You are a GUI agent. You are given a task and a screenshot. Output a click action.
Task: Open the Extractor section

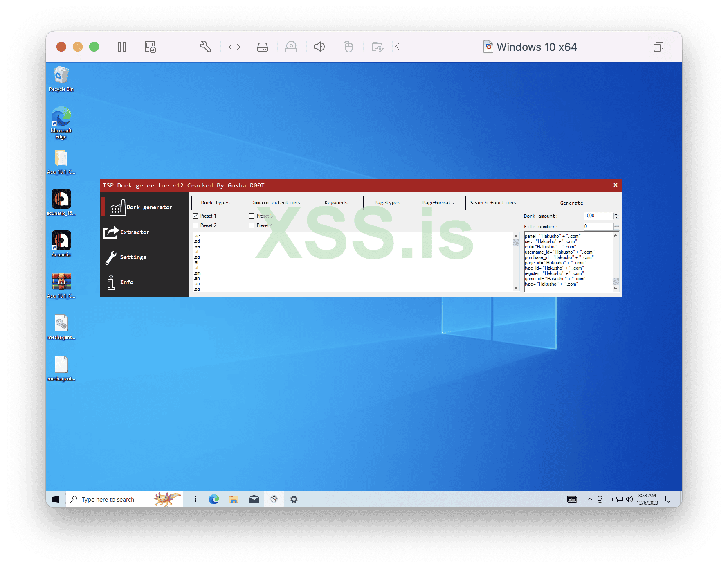(126, 232)
